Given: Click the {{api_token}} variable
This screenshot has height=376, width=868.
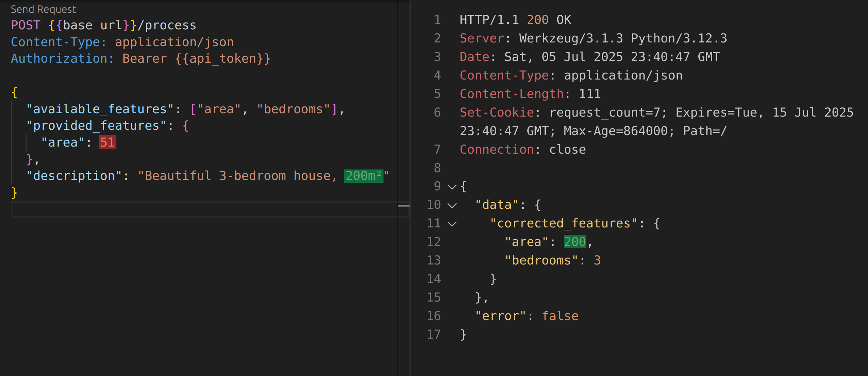Looking at the screenshot, I should pyautogui.click(x=223, y=59).
